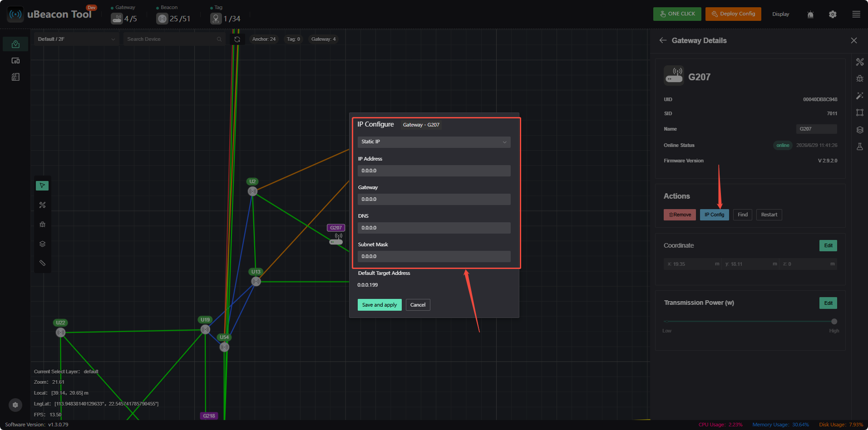The image size is (868, 430).
Task: Switch to the building view sidebar tab
Action: (15, 77)
